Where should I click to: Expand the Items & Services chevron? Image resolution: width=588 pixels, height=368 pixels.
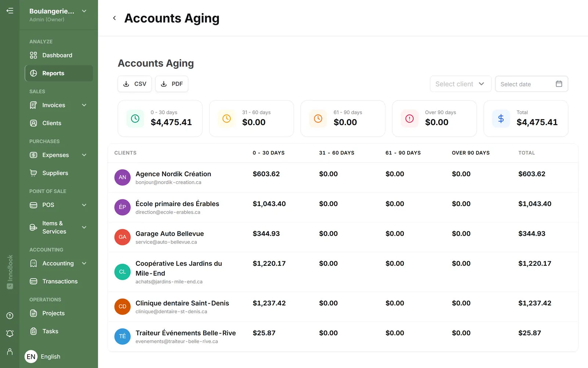tap(84, 227)
